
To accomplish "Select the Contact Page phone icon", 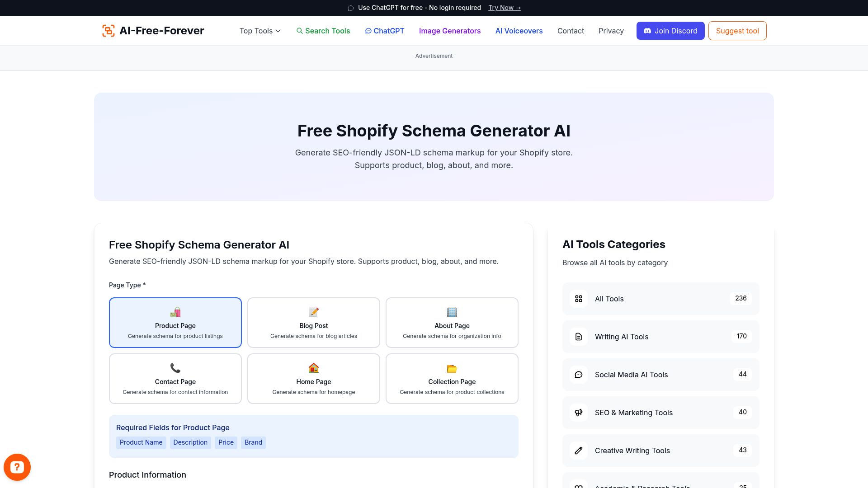I will tap(175, 368).
